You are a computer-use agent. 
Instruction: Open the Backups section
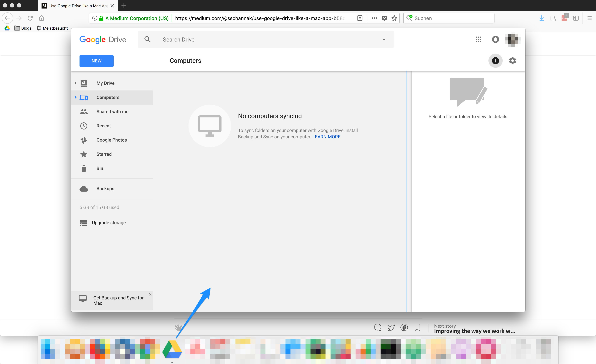click(x=105, y=189)
